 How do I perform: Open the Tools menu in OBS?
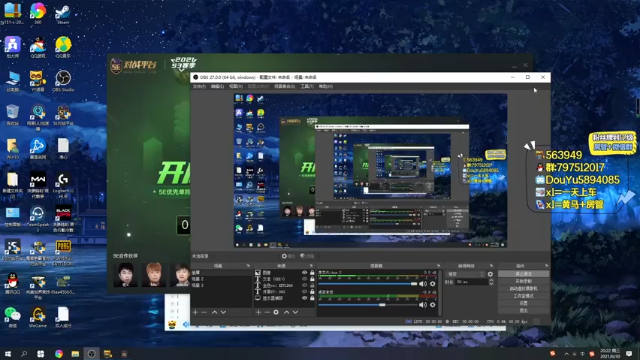click(x=307, y=87)
